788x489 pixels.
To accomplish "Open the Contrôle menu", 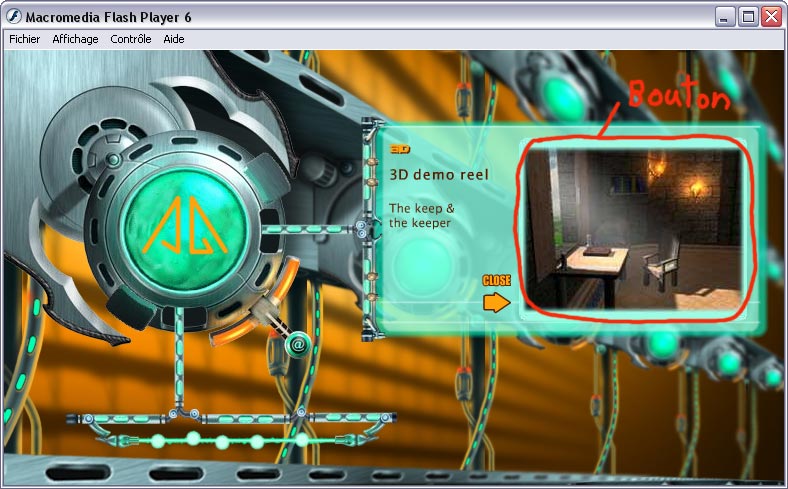I will coord(131,39).
